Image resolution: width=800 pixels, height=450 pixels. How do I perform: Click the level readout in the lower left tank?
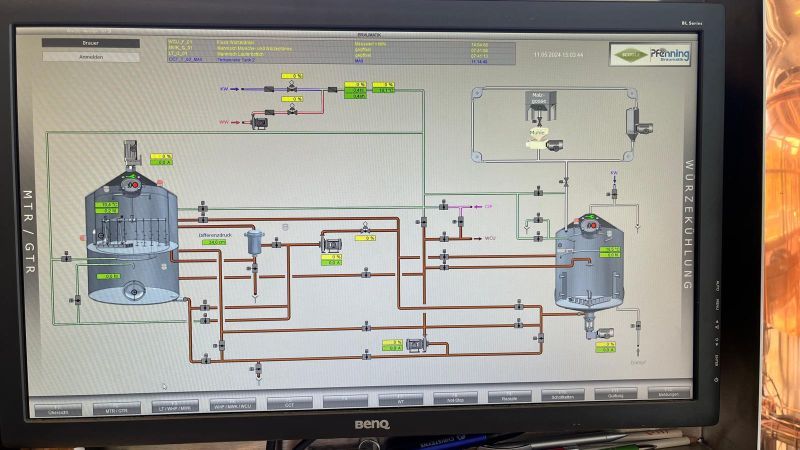pyautogui.click(x=108, y=277)
